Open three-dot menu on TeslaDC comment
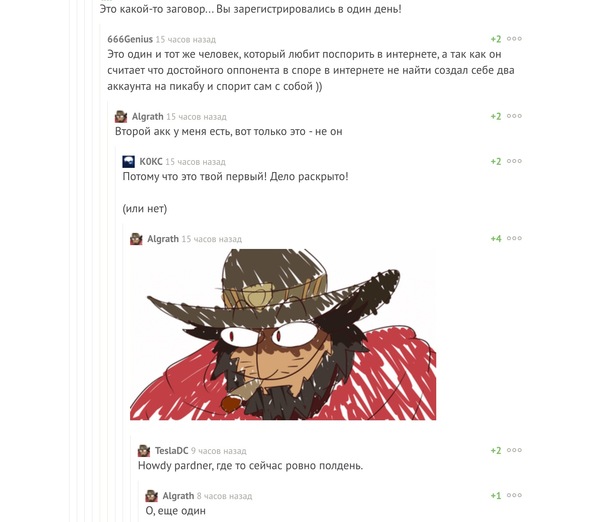The height and width of the screenshot is (522, 600). coord(514,450)
